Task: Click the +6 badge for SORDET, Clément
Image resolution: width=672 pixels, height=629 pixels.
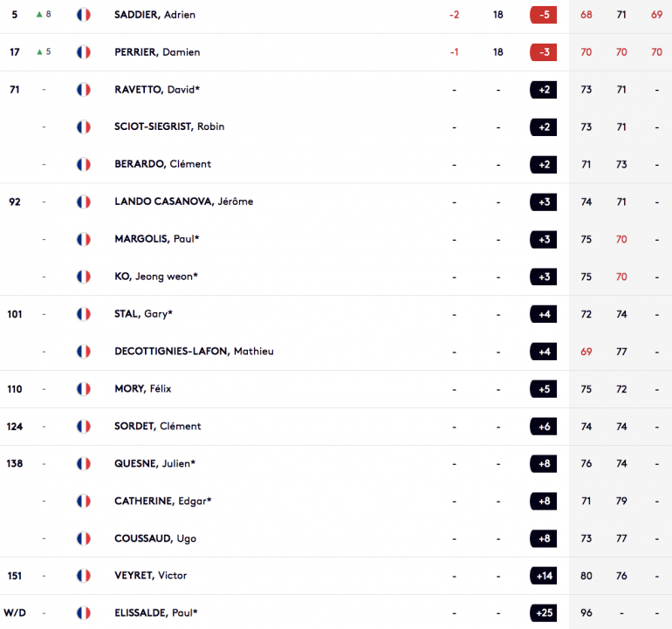Action: (x=544, y=427)
